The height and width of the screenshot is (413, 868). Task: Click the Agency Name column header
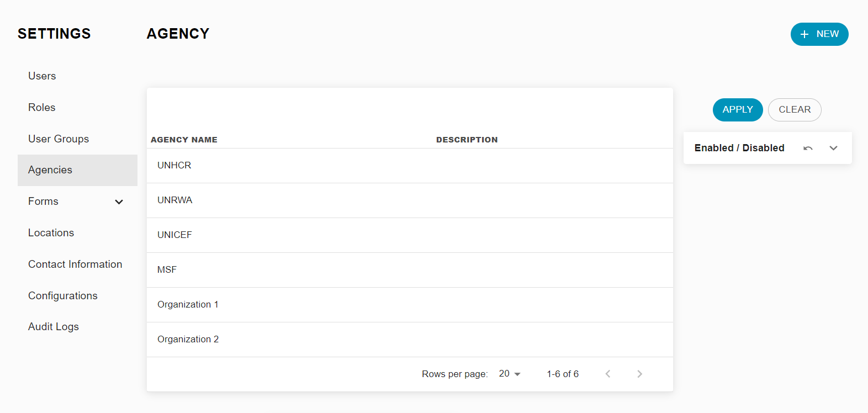coord(184,140)
